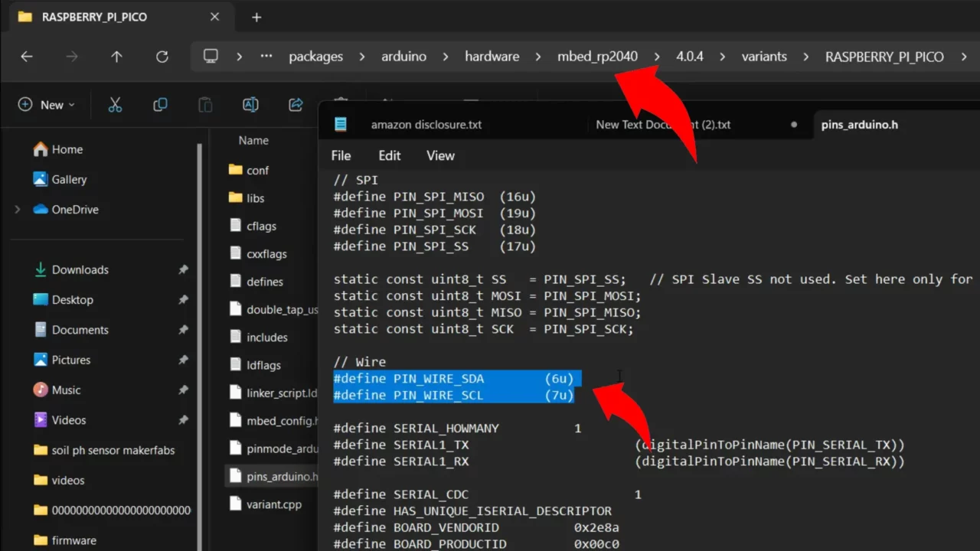Go up one folder level
Screen dimensions: 980x551
(x=116, y=57)
